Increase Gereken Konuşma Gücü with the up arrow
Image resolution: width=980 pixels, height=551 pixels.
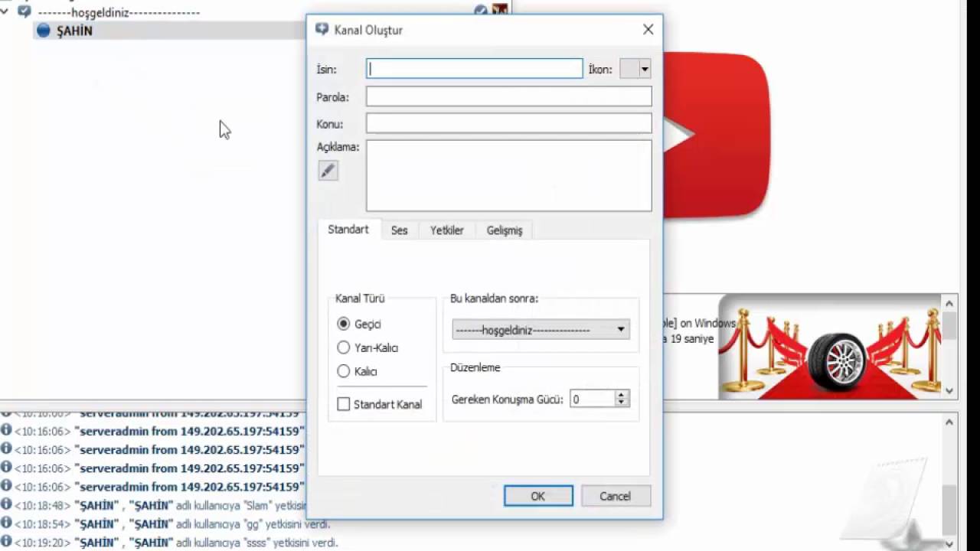622,395
